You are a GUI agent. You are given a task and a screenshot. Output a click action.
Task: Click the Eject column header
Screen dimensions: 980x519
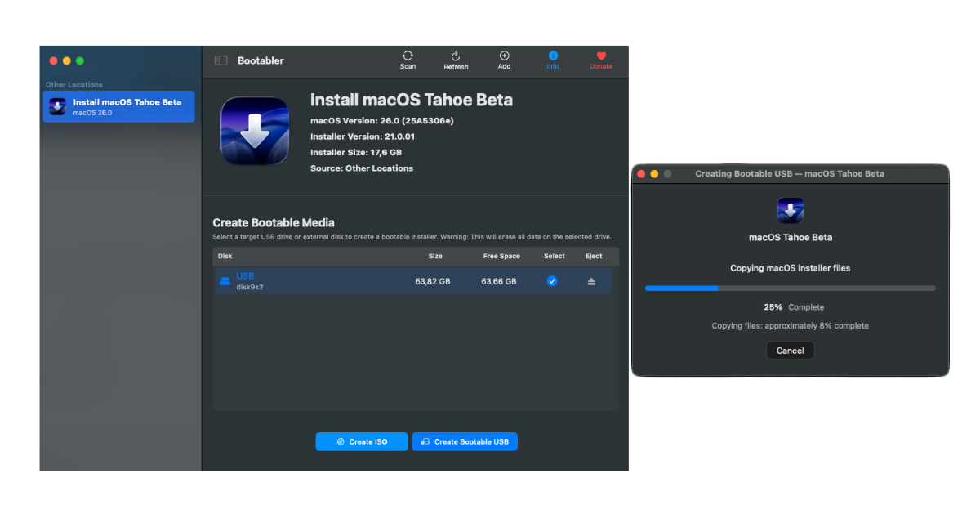pos(594,257)
